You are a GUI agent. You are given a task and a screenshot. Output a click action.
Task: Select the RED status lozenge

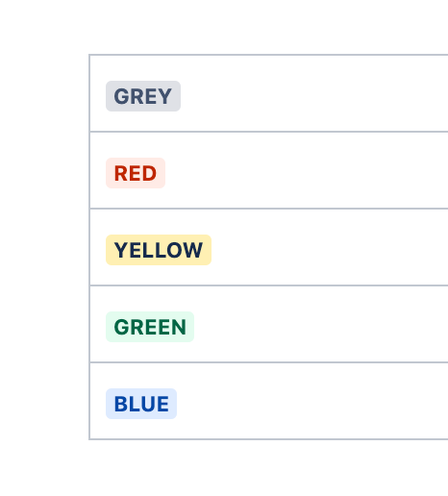tap(136, 173)
